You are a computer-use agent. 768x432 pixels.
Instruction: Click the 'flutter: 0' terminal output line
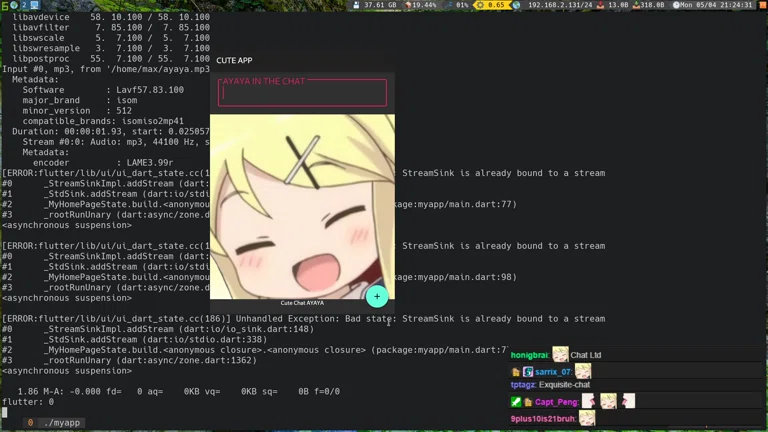pos(28,402)
